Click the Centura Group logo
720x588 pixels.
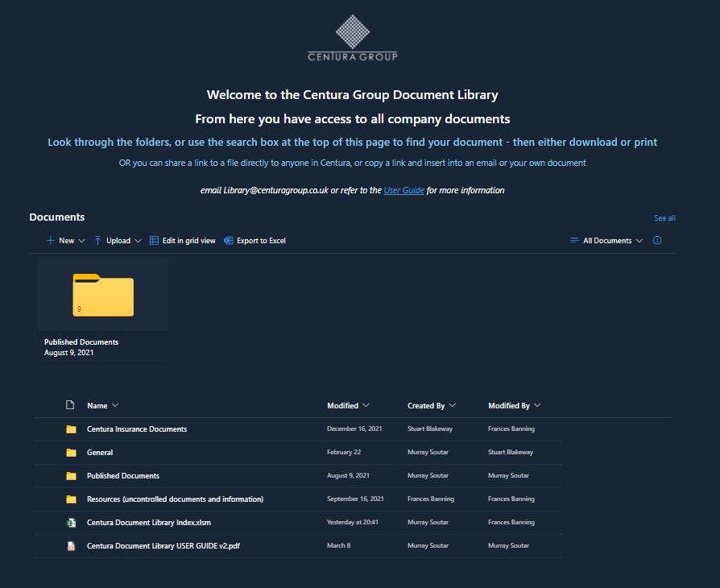tap(353, 38)
